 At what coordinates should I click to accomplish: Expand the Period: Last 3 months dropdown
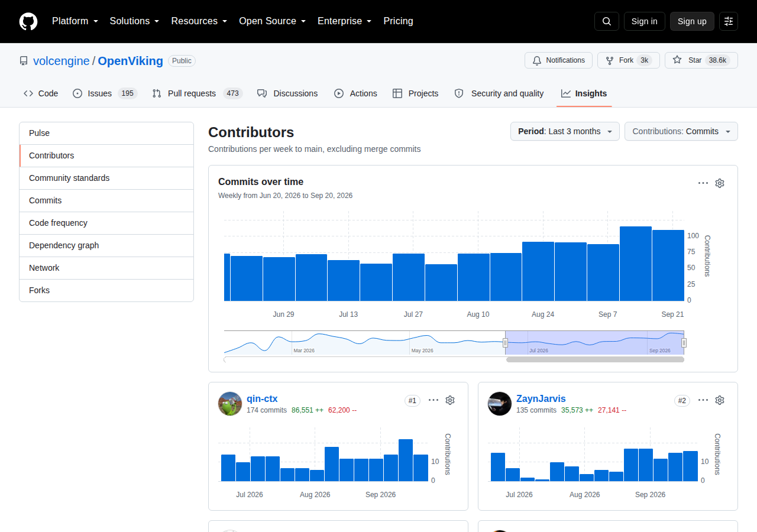point(565,131)
